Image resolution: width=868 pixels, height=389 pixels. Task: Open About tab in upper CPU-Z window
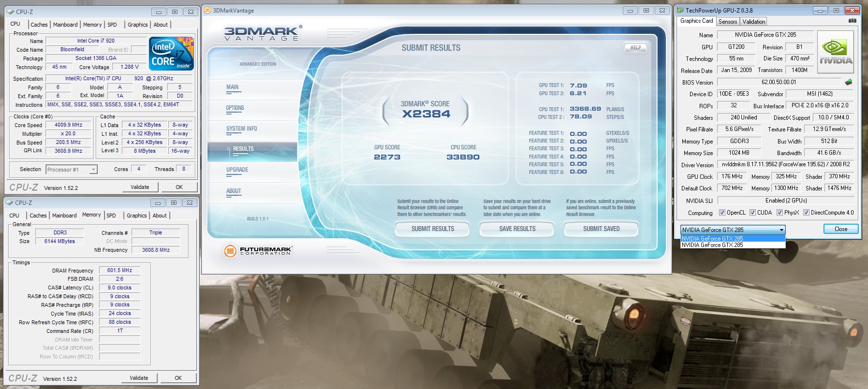pyautogui.click(x=161, y=25)
